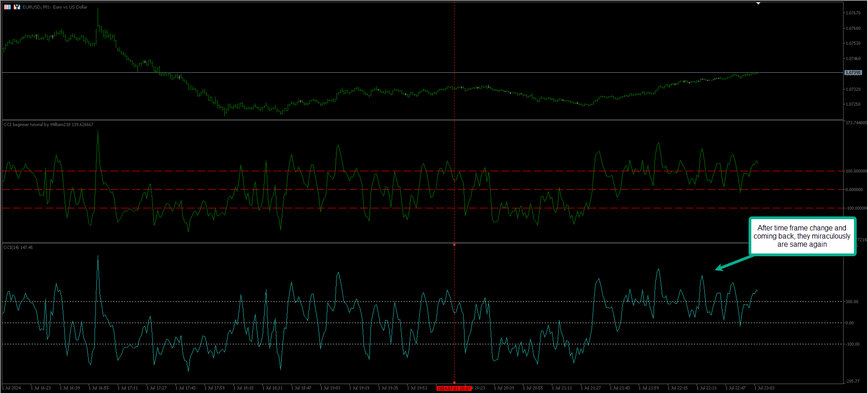Click the CCI beginner tutorial by William210 label
Image resolution: width=868 pixels, height=394 pixels.
pos(48,124)
